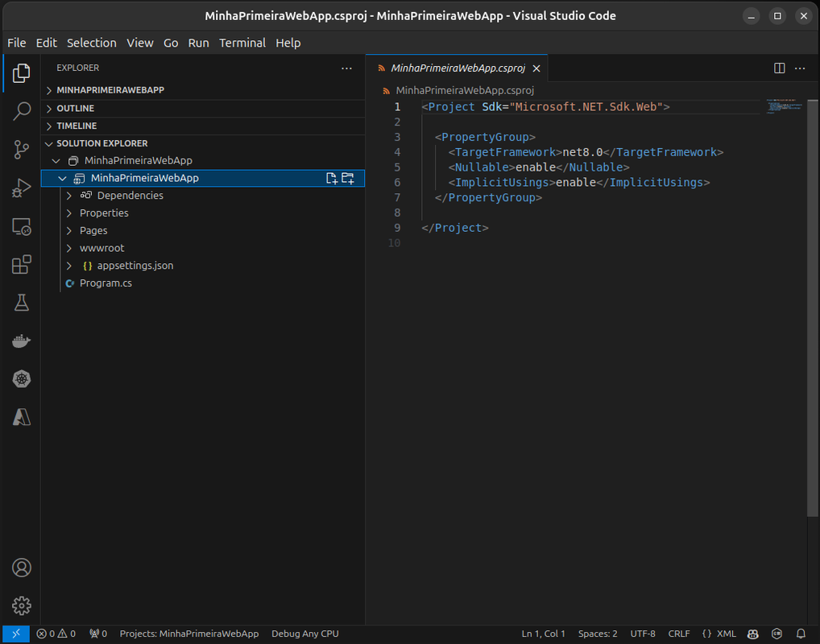Collapse the MinhaPrimeiraWebApp solution node
Viewport: 820px width, 644px height.
(x=56, y=161)
